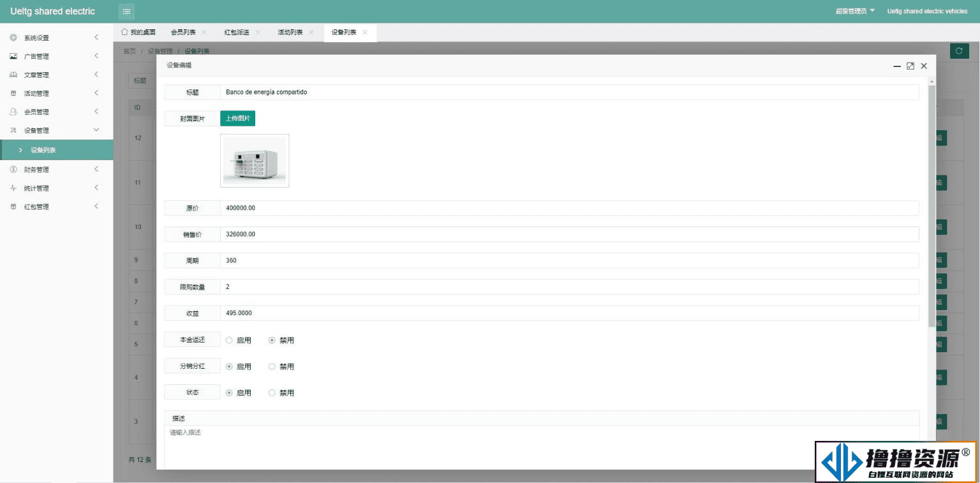980x483 pixels.
Task: Open 超级管理员 account dropdown
Action: [x=855, y=11]
